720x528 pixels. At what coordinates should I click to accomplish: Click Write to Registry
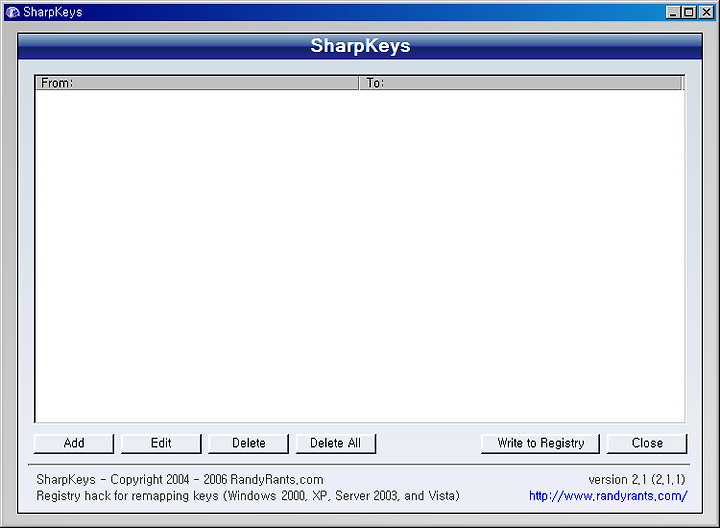(540, 443)
